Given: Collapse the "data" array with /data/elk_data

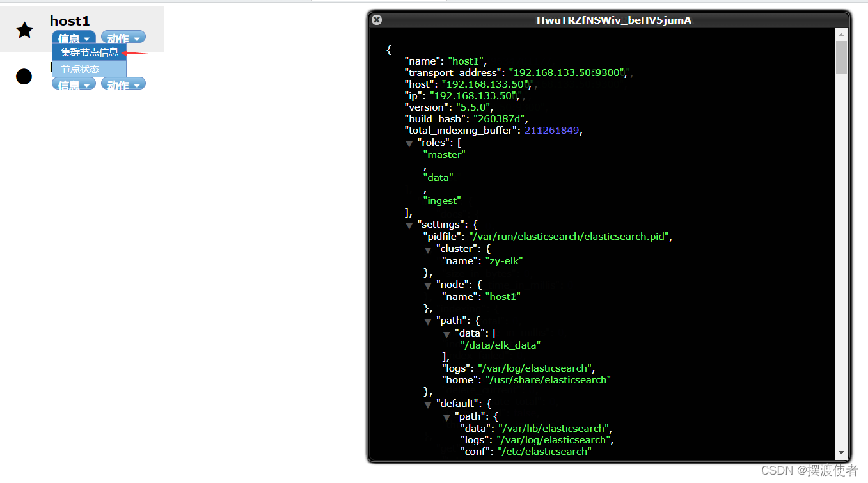Looking at the screenshot, I should pos(446,334).
